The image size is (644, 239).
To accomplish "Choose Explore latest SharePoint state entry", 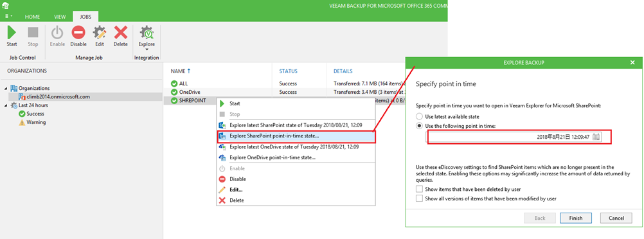I will pos(296,125).
